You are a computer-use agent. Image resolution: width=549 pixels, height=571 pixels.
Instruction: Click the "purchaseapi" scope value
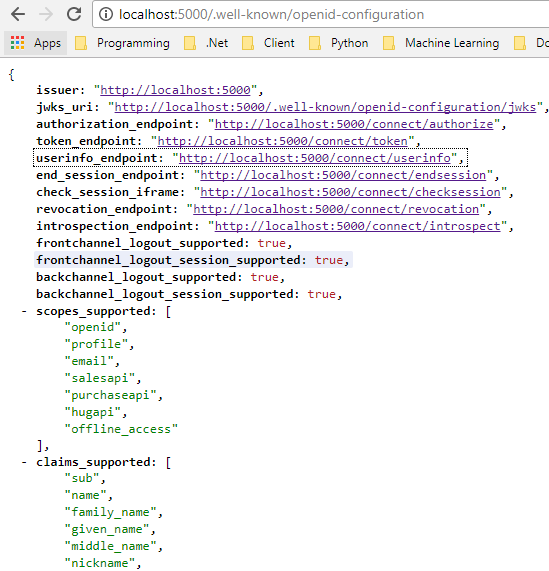[x=110, y=395]
